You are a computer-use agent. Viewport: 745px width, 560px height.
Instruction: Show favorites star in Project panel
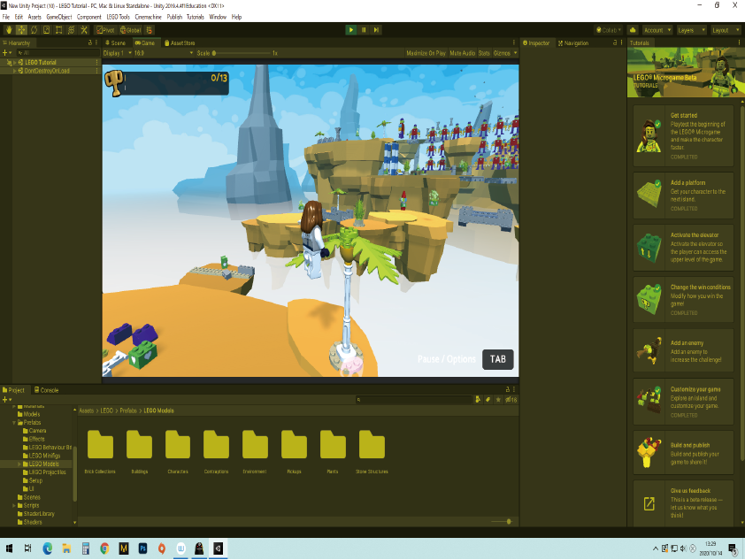[498, 400]
